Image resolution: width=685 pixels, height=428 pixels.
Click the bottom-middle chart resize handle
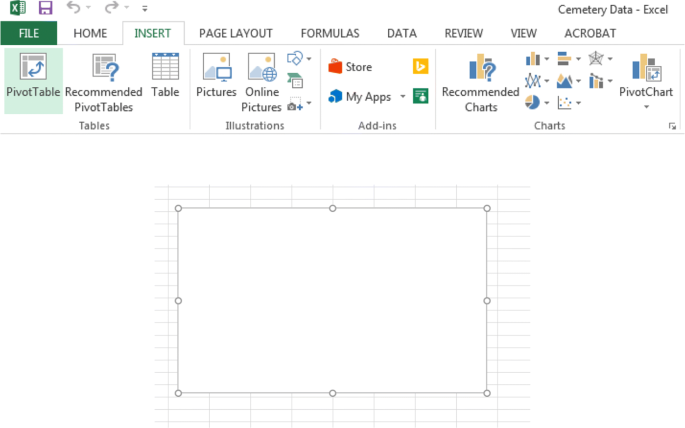[x=332, y=393]
